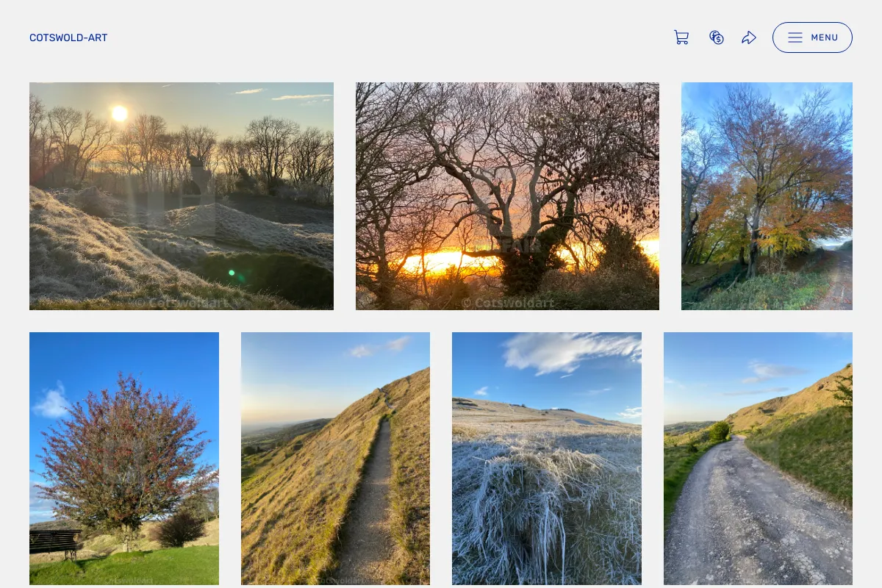Open the MENU button
The height and width of the screenshot is (588, 882).
812,37
